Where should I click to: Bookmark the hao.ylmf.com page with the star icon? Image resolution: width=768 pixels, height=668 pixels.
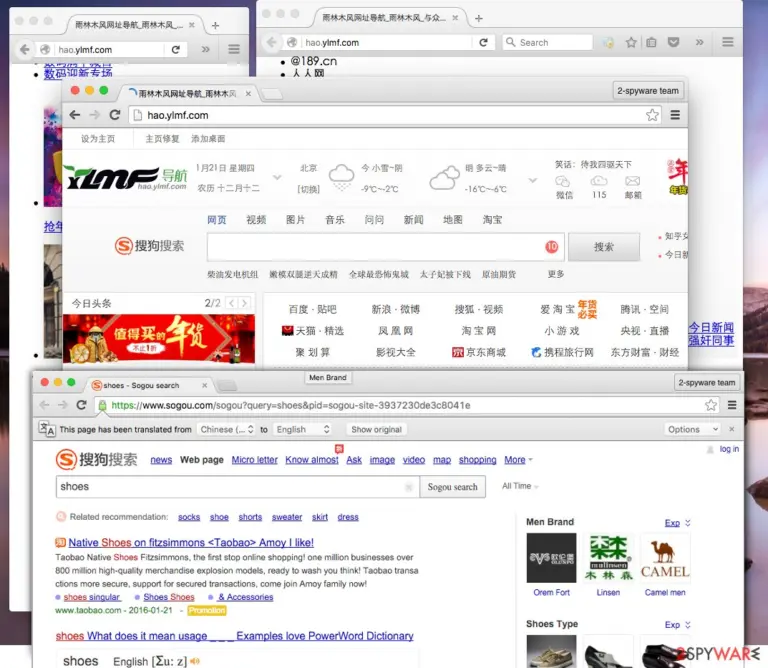tap(652, 115)
